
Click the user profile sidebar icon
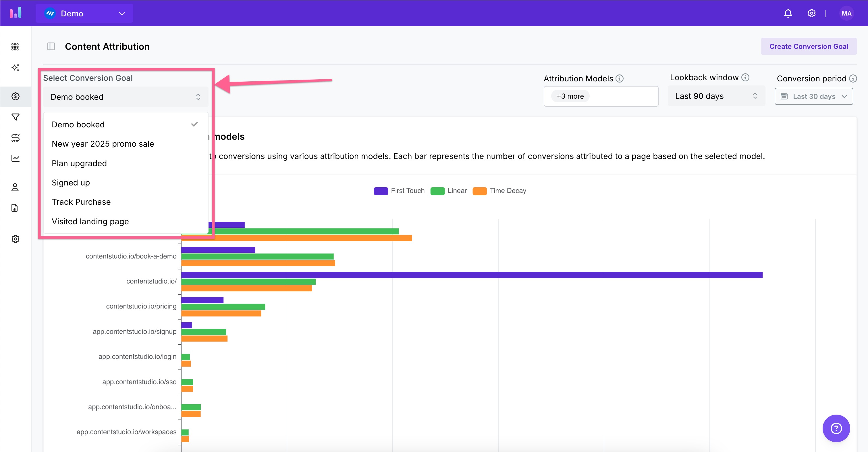coord(15,187)
